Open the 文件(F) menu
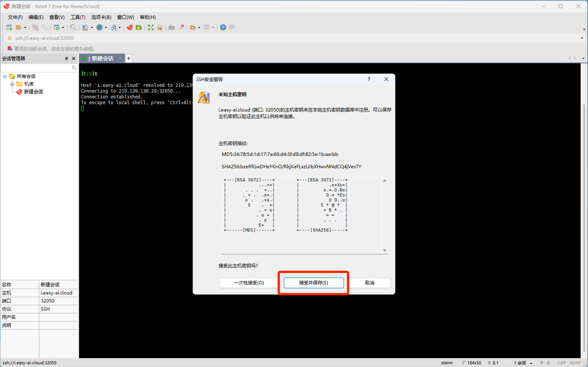This screenshot has height=367, width=588. tap(15, 17)
